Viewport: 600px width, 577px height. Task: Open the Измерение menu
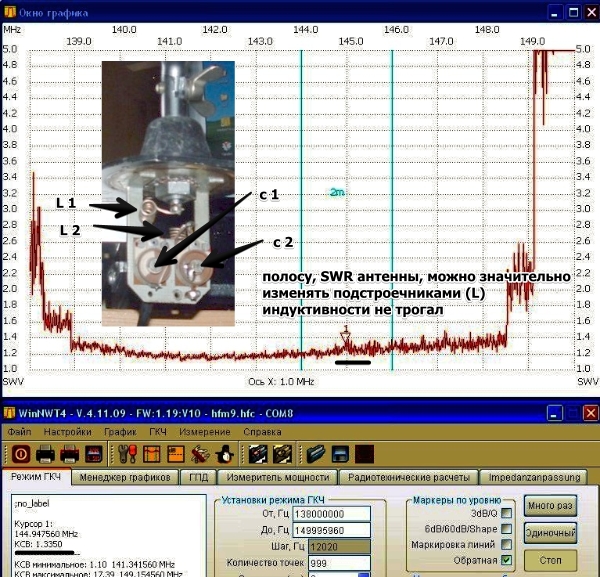tap(205, 432)
